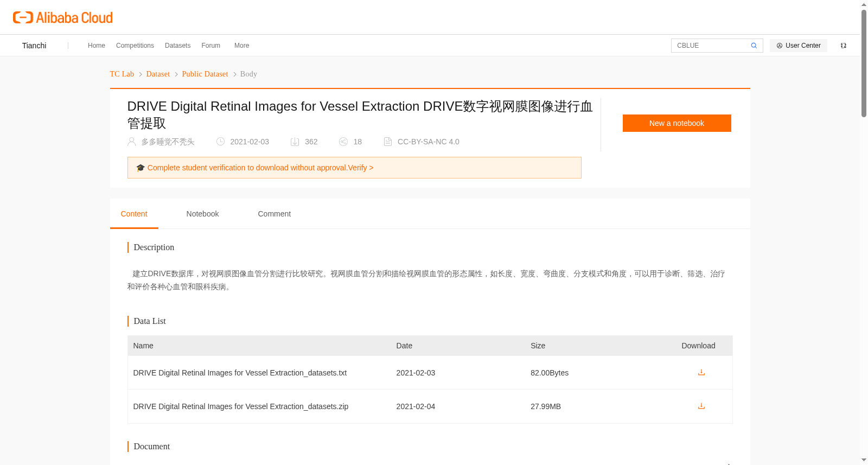Click the graduation cap icon in the verification banner

(x=141, y=168)
